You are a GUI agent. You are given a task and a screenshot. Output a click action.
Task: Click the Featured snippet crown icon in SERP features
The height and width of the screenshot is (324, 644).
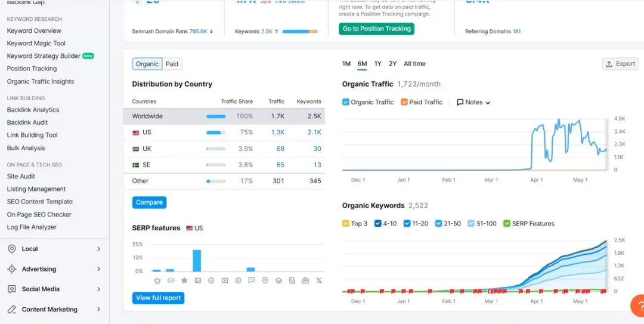coord(156,280)
